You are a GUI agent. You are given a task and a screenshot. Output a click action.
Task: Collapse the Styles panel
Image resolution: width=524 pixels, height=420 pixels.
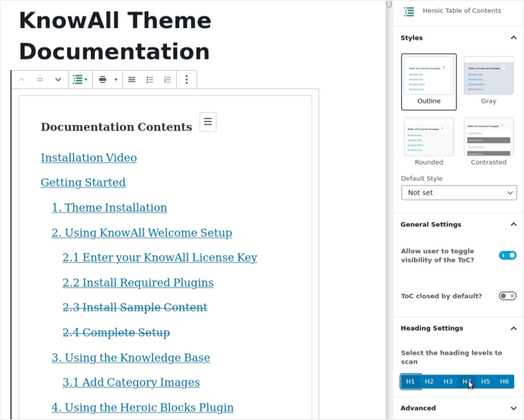513,37
